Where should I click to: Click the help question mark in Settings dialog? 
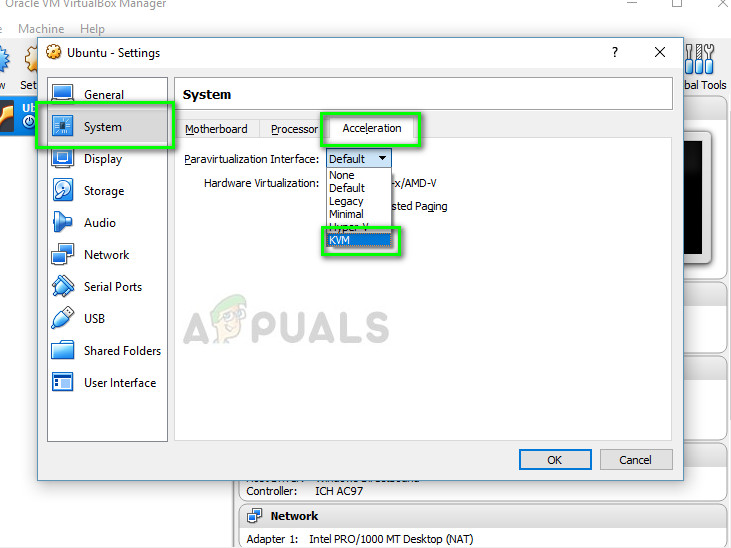[615, 52]
